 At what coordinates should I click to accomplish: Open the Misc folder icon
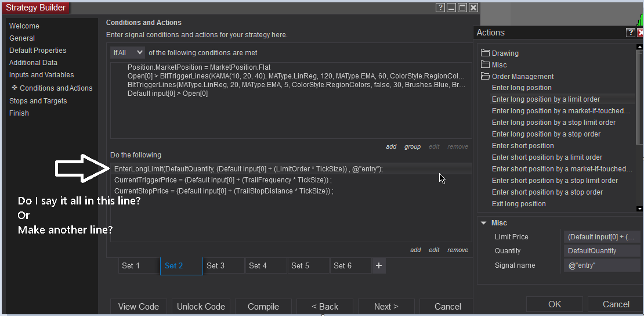tap(486, 65)
